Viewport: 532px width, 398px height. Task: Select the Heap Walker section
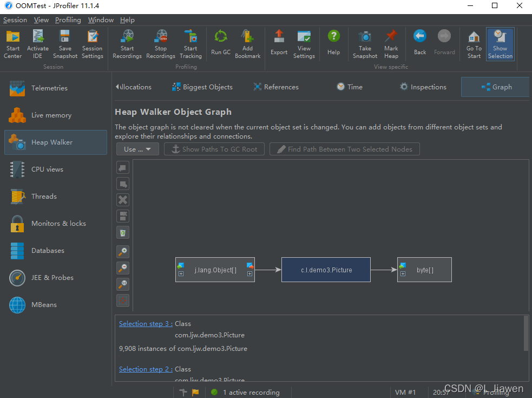tap(56, 142)
